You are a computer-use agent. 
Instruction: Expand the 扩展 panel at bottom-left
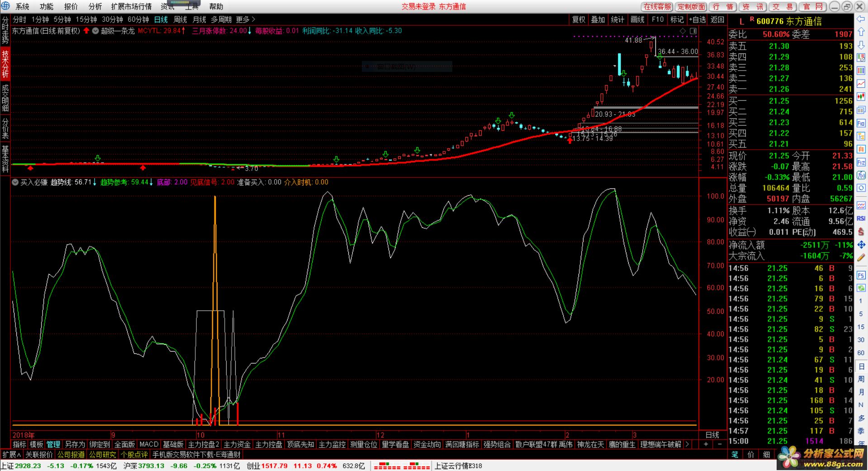[11, 454]
